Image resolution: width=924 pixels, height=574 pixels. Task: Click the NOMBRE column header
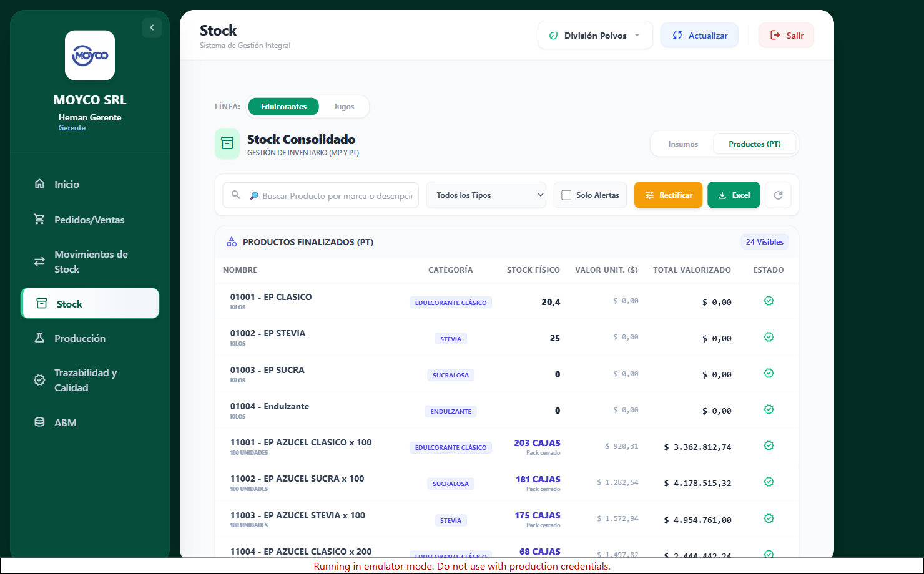240,270
